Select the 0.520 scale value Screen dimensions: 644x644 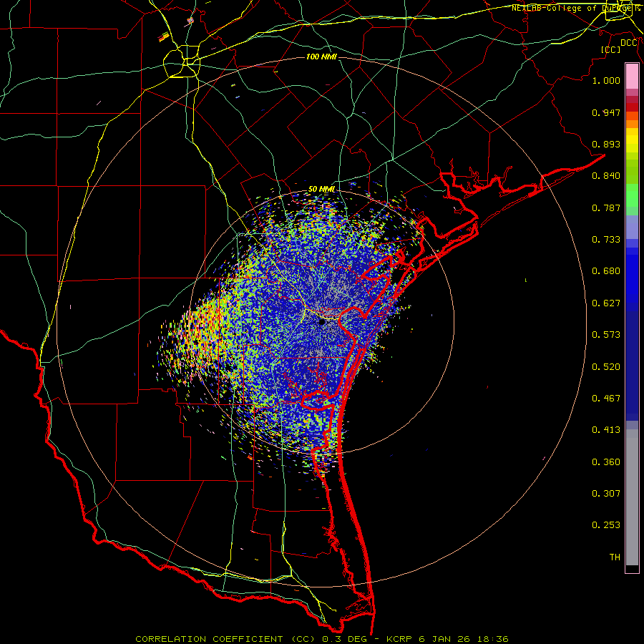click(x=606, y=367)
